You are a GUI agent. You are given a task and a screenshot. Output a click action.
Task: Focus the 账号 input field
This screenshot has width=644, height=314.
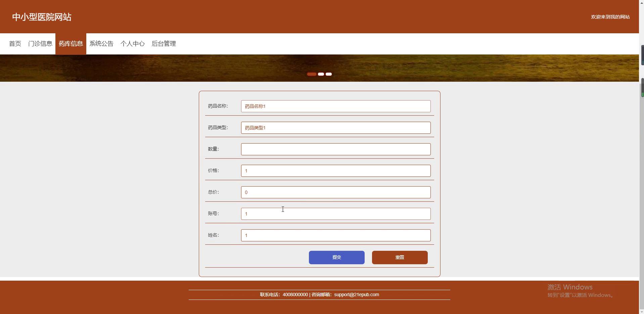[336, 214]
